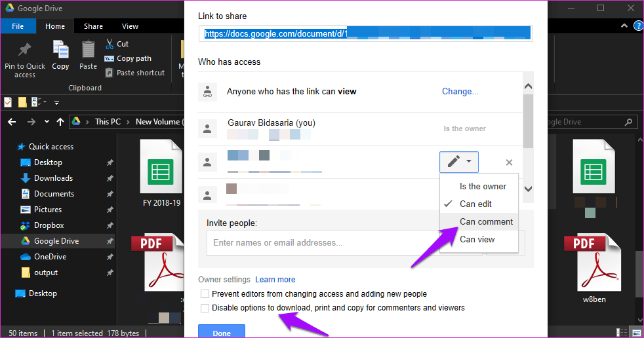
Task: Remove the collaborator with the X icon
Action: pyautogui.click(x=509, y=162)
